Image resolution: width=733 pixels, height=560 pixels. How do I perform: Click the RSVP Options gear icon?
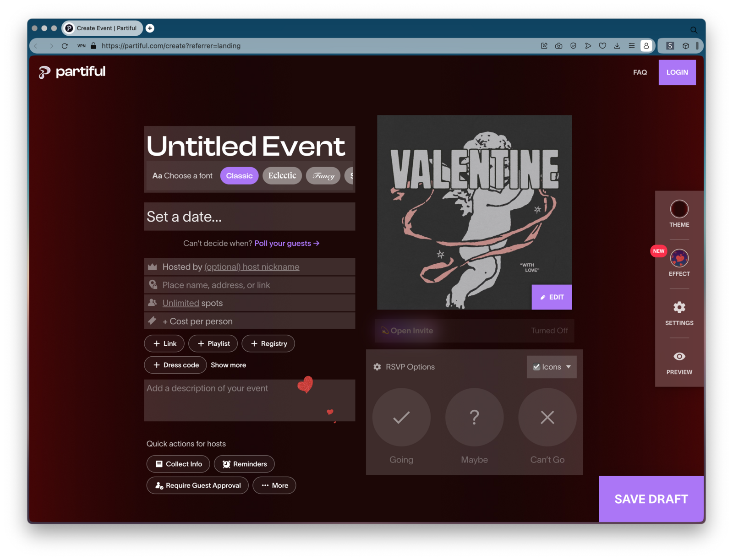[x=377, y=367]
